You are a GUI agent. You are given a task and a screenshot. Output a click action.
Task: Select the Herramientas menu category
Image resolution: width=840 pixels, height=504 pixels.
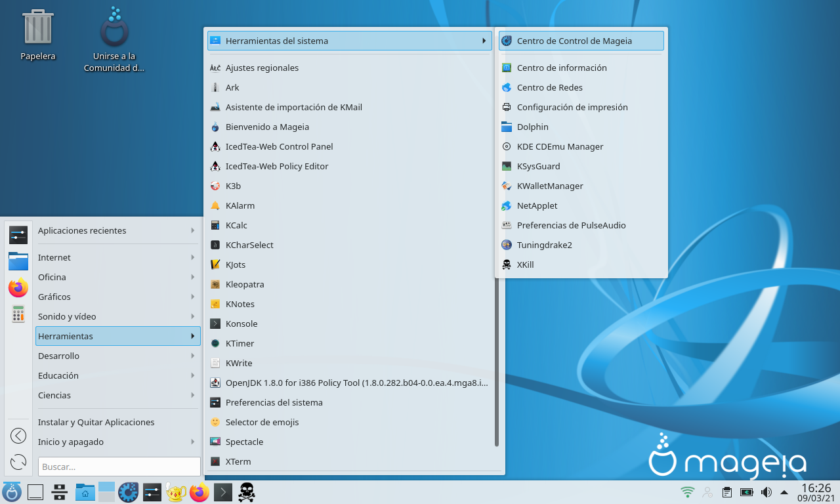coord(117,336)
